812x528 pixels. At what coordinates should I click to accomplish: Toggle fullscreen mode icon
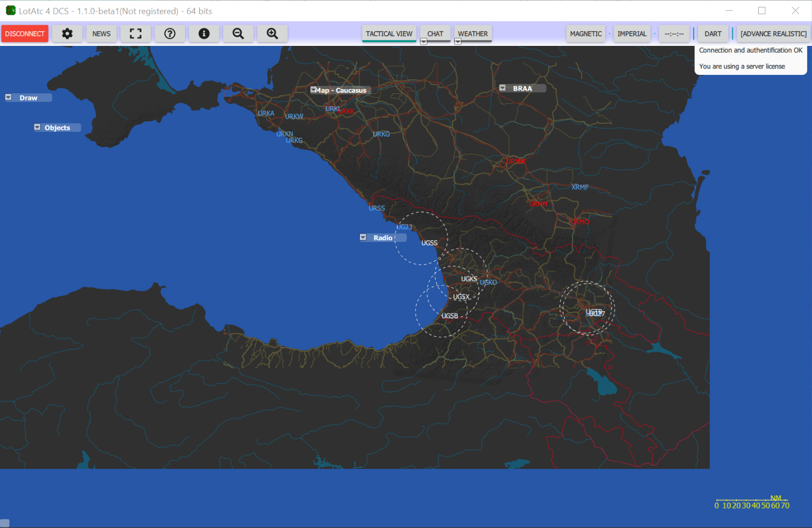pos(136,34)
